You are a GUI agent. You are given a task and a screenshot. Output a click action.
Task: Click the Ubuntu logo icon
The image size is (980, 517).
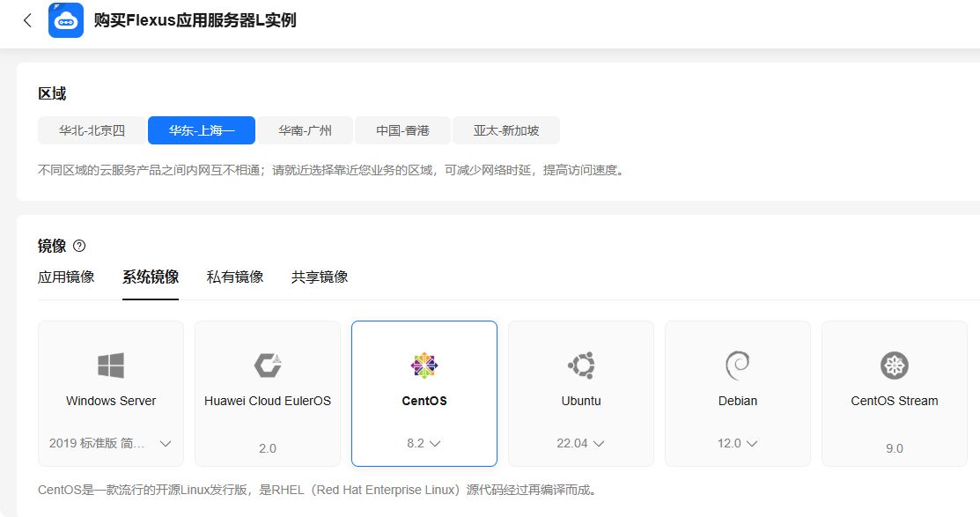click(581, 366)
